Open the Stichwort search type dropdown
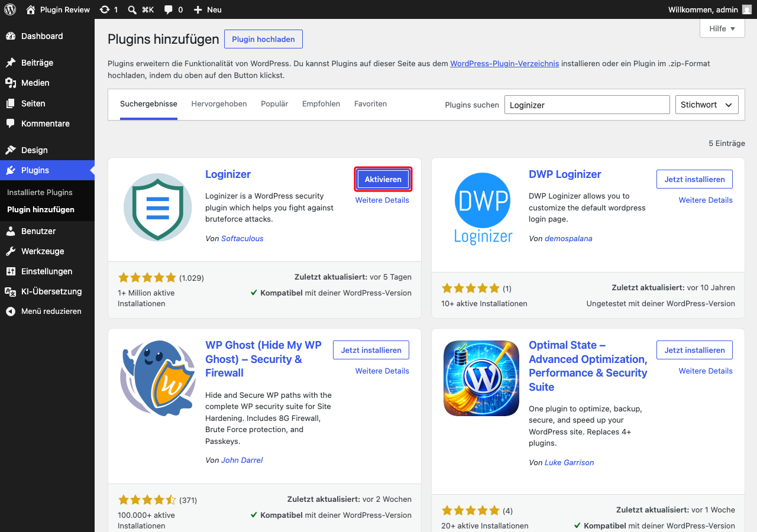Image resolution: width=757 pixels, height=532 pixels. (707, 105)
